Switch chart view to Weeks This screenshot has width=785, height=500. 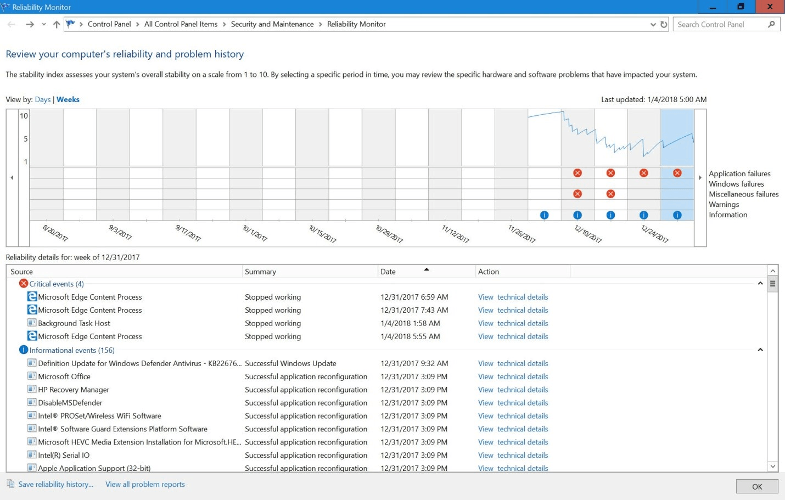click(x=68, y=100)
